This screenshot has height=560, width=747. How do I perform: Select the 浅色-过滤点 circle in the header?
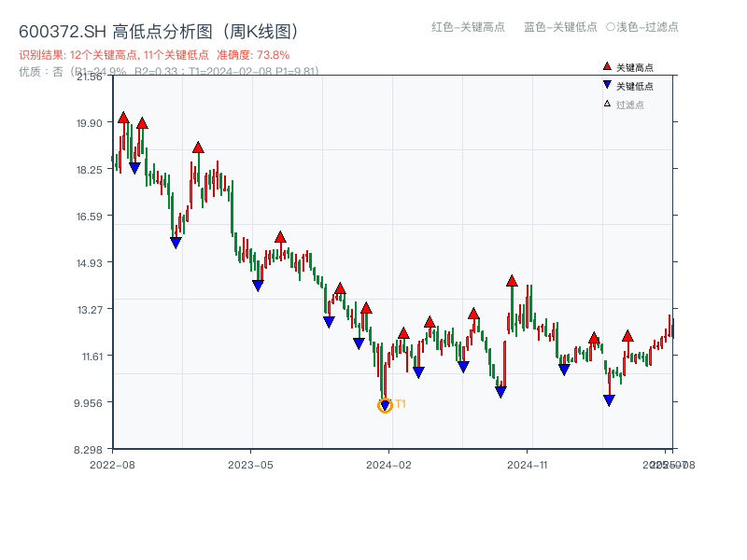611,27
